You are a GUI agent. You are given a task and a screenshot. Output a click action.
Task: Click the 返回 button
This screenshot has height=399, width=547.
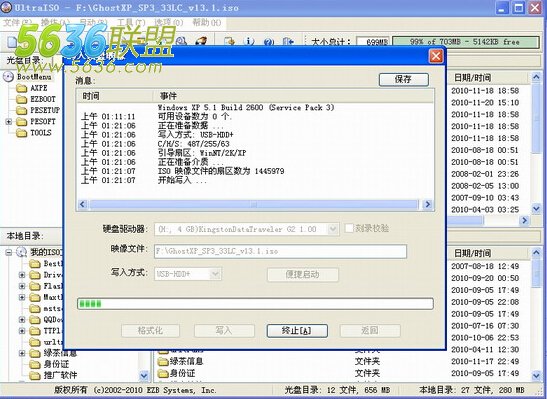pyautogui.click(x=370, y=330)
